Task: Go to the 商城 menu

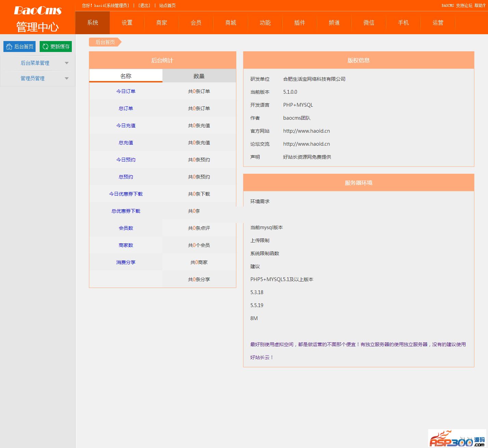Action: point(231,23)
